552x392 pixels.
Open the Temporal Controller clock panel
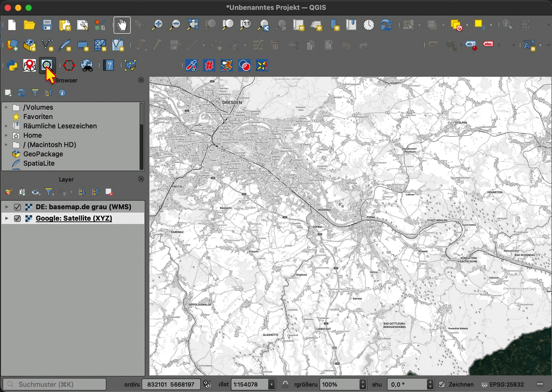point(368,25)
